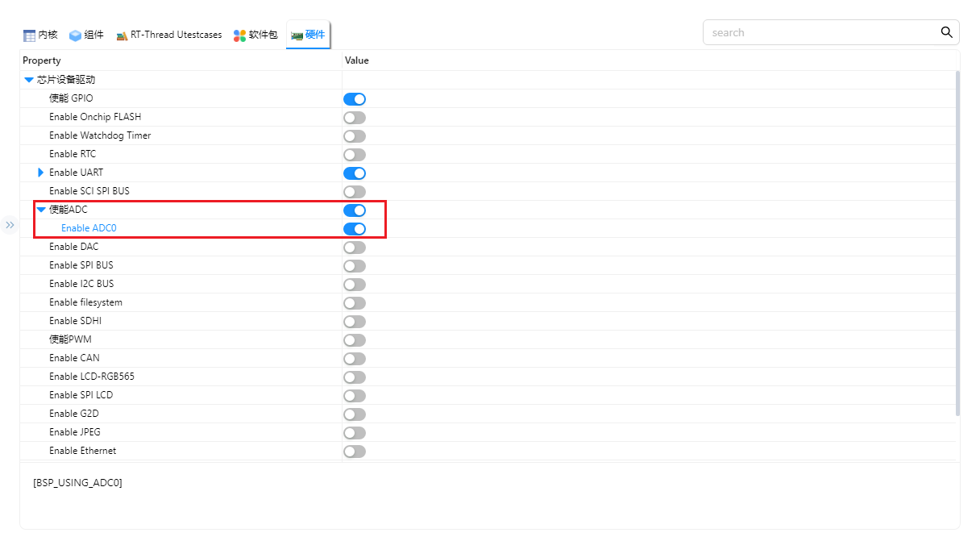The height and width of the screenshot is (537, 980).
Task: Select the Enable Ethernet row label
Action: click(x=82, y=451)
